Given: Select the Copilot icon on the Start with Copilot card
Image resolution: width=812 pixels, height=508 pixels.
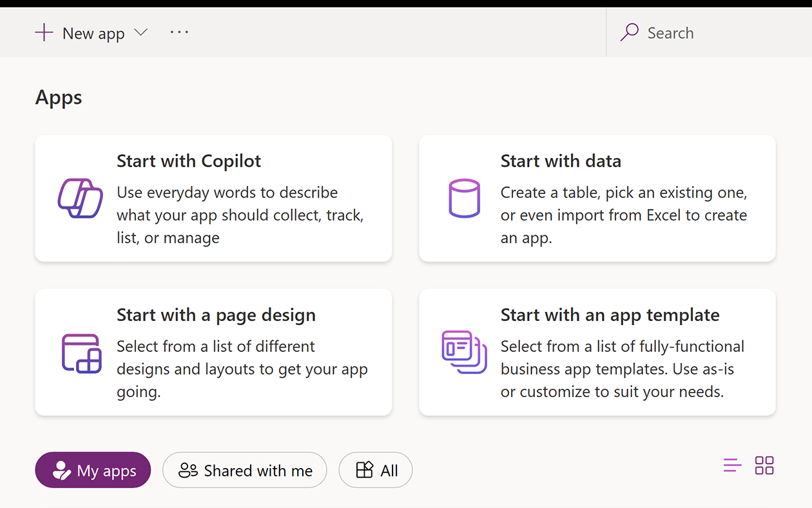Looking at the screenshot, I should (80, 199).
